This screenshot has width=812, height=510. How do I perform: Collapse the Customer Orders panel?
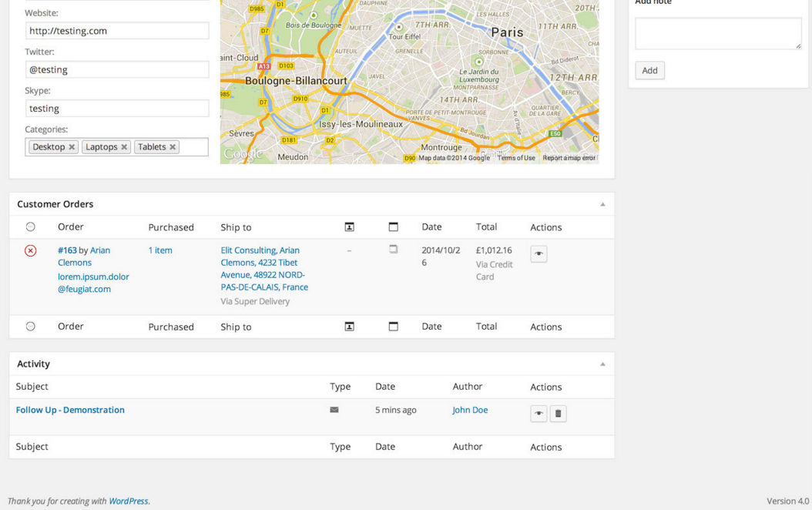coord(602,204)
